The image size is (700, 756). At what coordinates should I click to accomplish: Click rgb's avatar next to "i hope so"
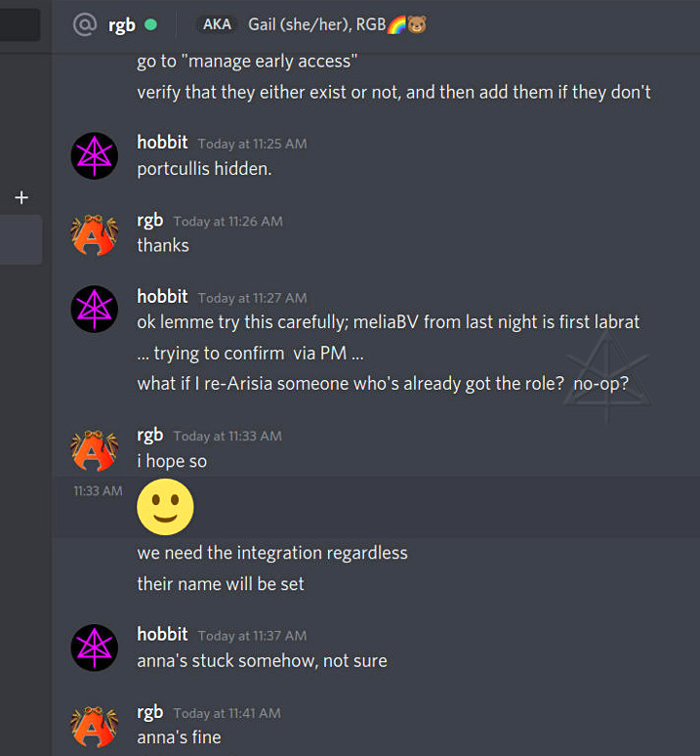95,448
